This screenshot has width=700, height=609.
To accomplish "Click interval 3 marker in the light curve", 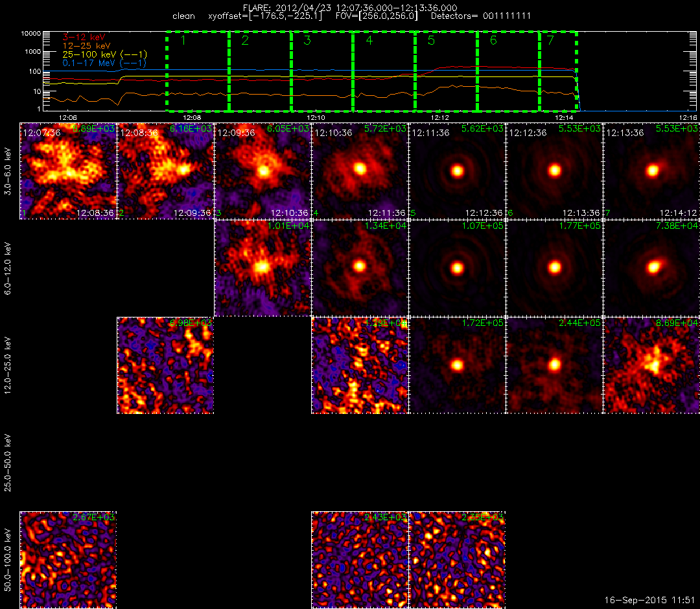I will [307, 40].
